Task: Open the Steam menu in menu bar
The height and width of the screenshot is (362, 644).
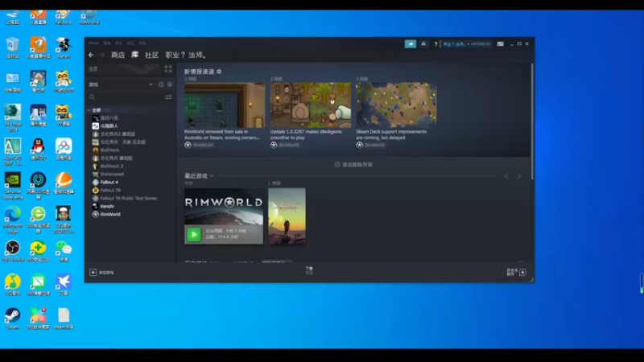Action: 93,43
